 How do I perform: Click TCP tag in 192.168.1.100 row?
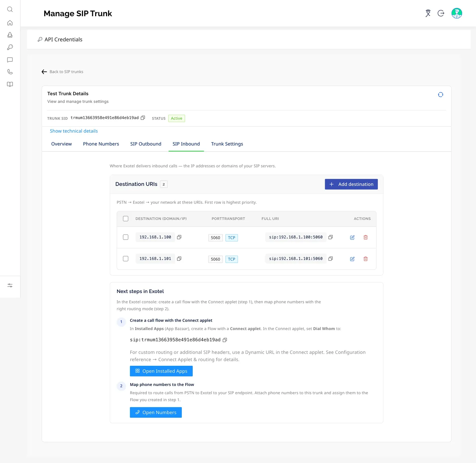tap(232, 238)
